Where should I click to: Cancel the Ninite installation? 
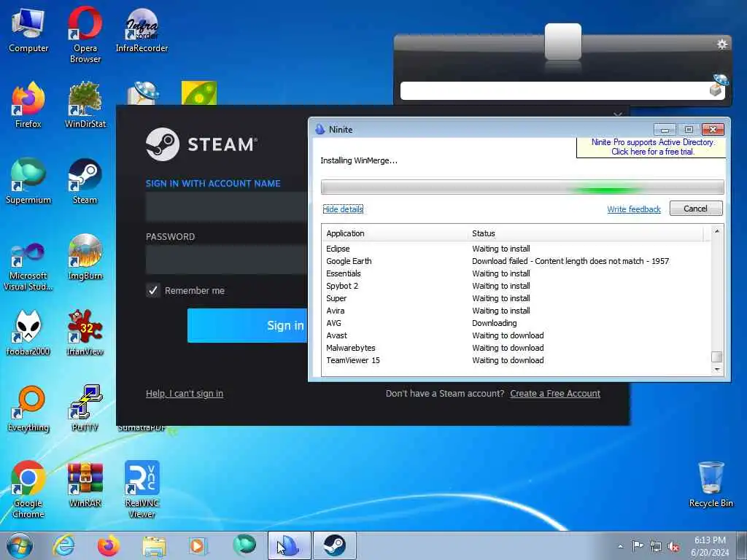695,209
